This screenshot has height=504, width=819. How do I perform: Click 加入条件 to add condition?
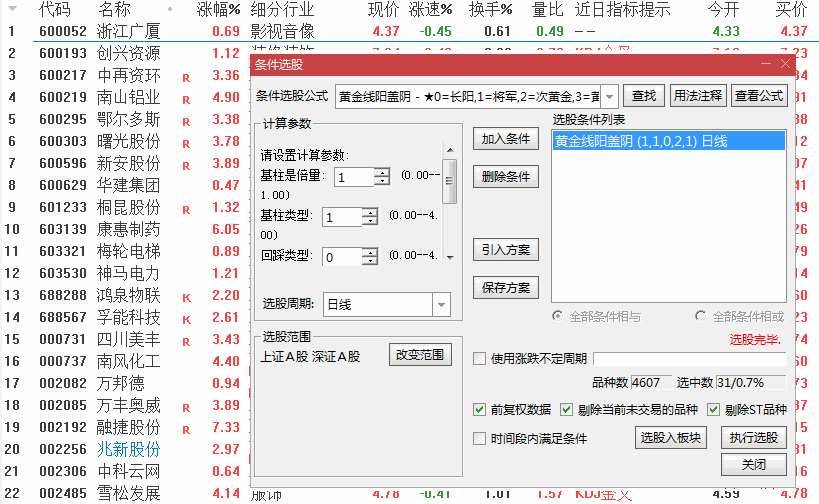[506, 139]
